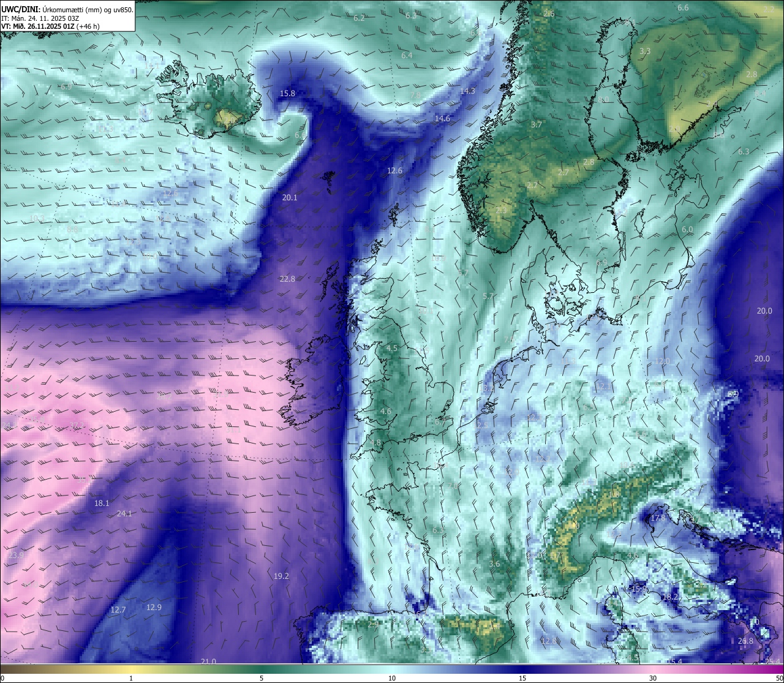Click the yellow section of the color scale
784x683 pixels.
pos(132,669)
